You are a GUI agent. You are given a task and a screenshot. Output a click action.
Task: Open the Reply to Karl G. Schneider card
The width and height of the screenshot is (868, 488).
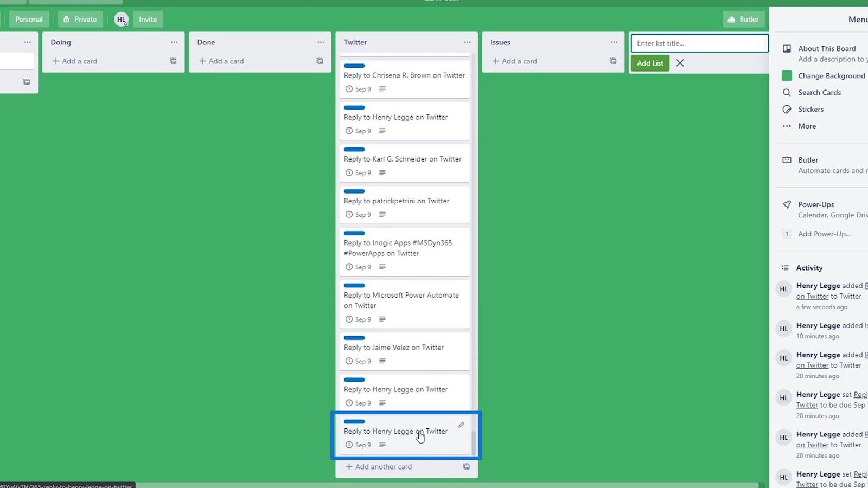pos(404,163)
